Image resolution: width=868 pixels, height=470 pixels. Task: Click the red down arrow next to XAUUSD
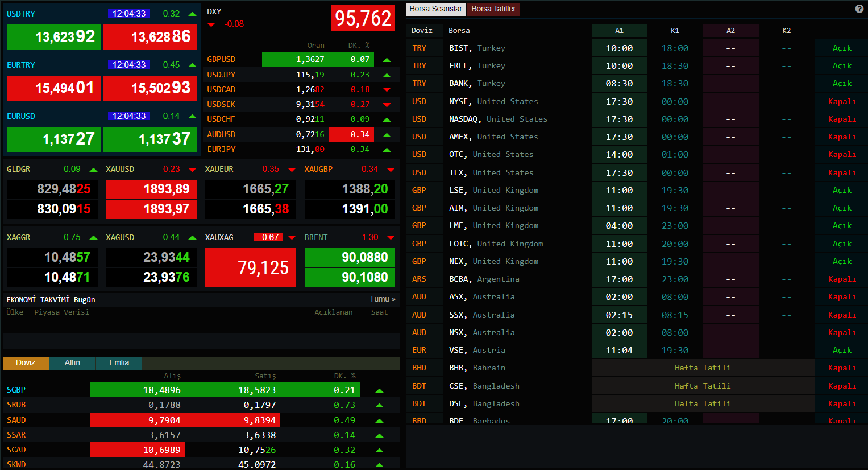pos(192,170)
